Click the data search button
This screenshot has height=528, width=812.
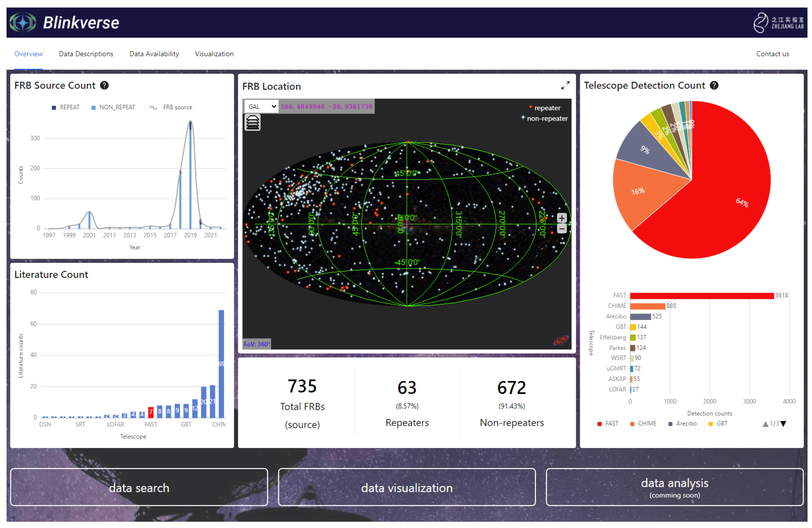139,487
